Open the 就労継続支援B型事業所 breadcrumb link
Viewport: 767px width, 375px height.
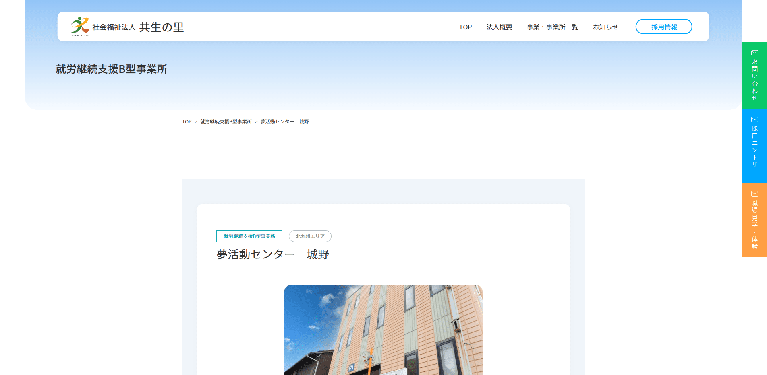pos(226,121)
